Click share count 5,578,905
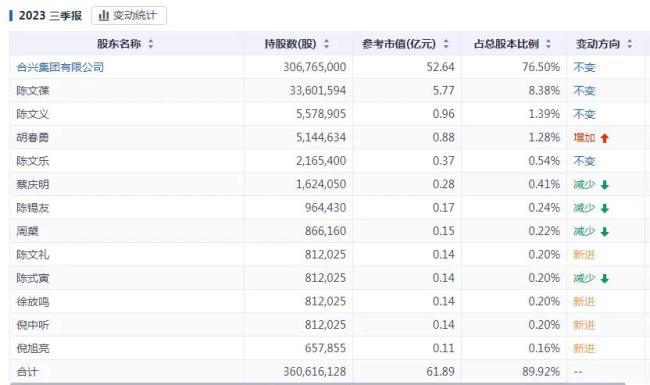The width and height of the screenshot is (650, 385). (321, 114)
